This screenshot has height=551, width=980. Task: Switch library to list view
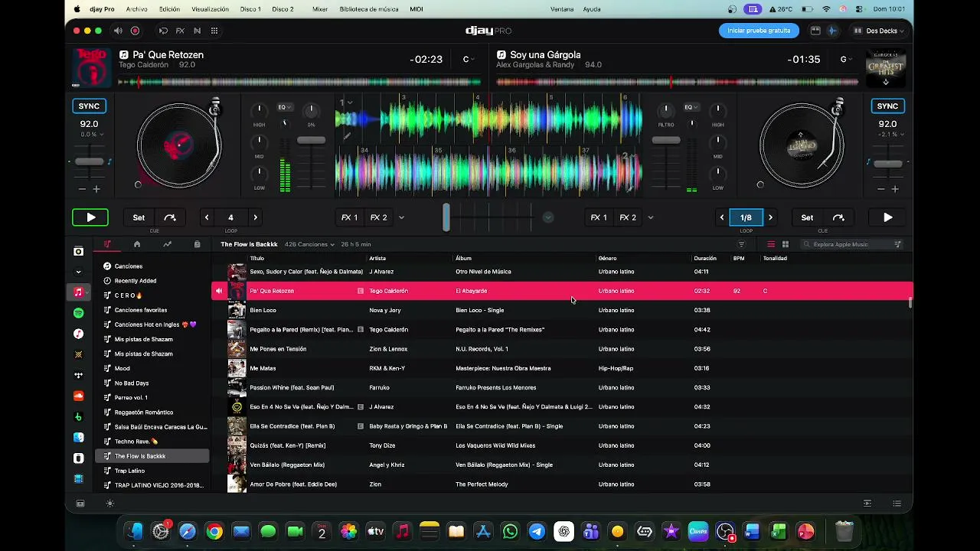pyautogui.click(x=771, y=244)
